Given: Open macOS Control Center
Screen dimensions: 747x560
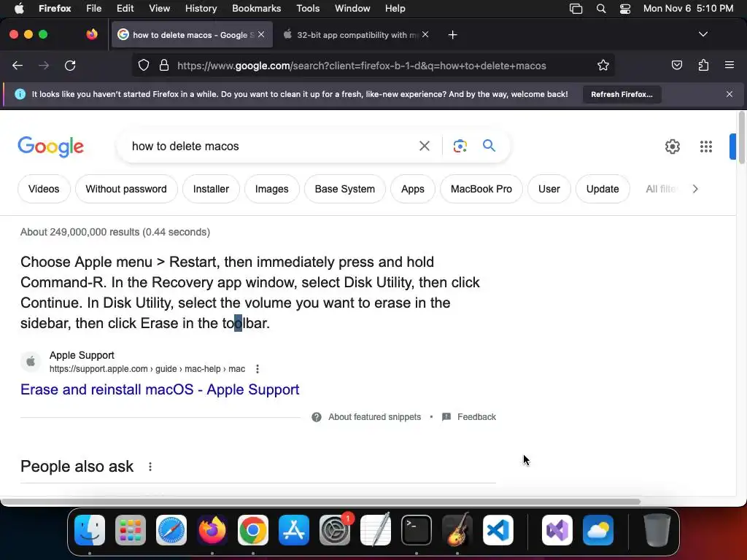Looking at the screenshot, I should tap(625, 9).
